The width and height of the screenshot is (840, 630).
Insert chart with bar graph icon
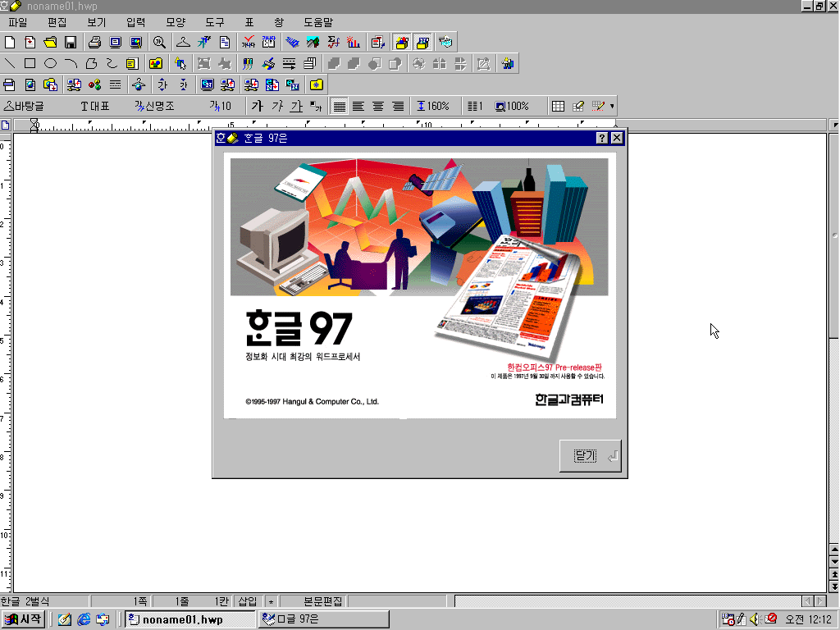(x=354, y=43)
